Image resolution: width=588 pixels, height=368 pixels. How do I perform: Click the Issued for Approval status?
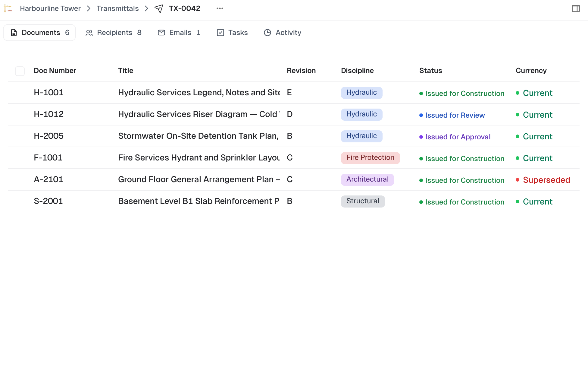[x=455, y=137]
